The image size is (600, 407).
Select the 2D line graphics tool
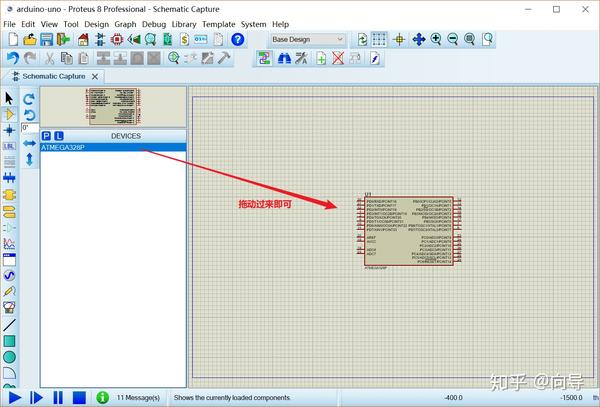point(9,324)
